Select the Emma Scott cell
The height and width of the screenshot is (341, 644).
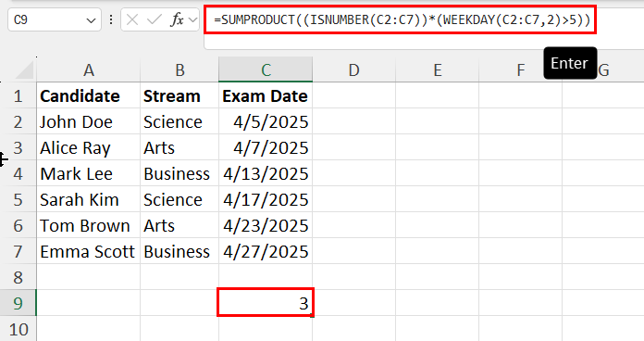pyautogui.click(x=88, y=251)
